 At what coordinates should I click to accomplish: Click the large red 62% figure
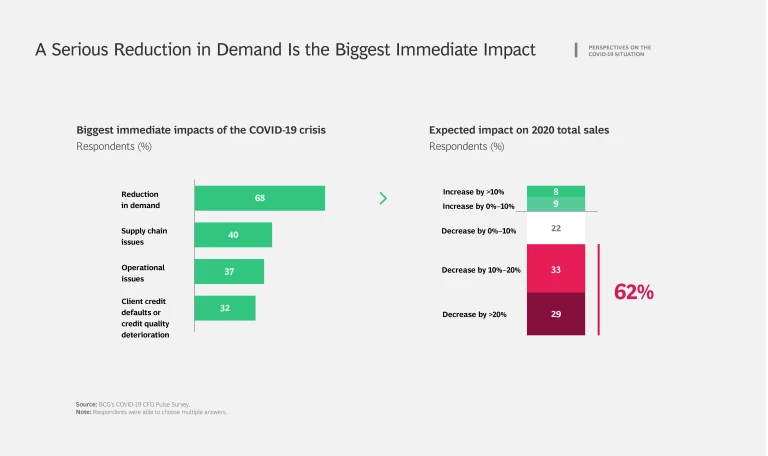click(x=633, y=292)
